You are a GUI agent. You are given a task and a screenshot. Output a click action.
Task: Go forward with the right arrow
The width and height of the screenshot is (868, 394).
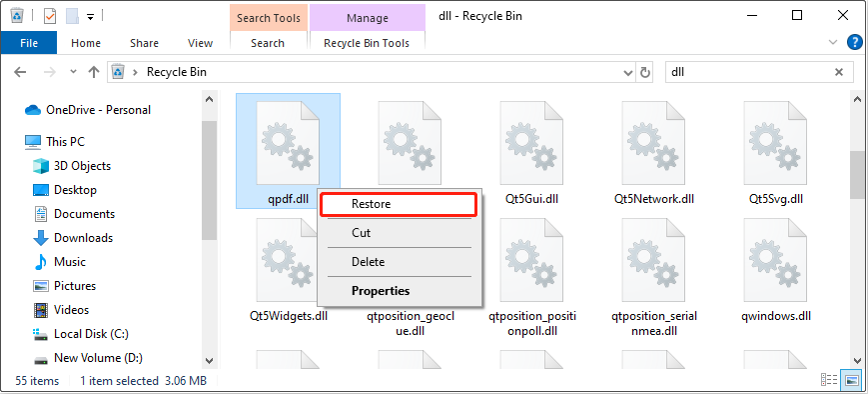coord(50,72)
